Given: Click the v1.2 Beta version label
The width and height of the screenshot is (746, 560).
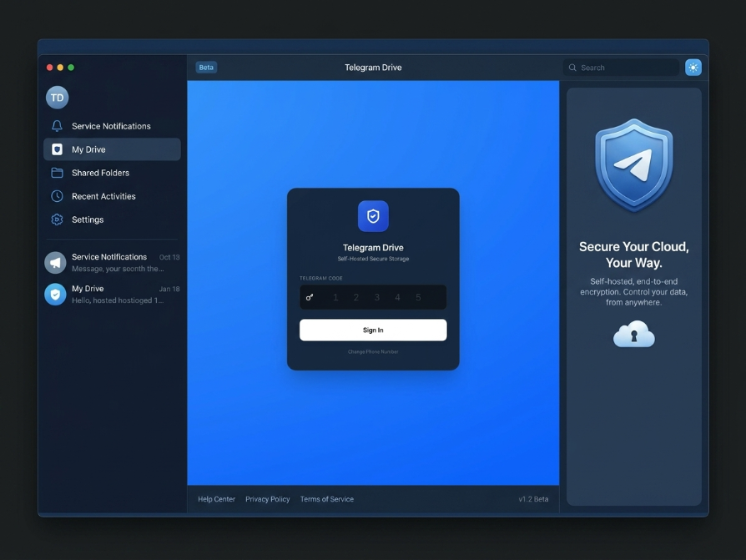Looking at the screenshot, I should coord(533,499).
